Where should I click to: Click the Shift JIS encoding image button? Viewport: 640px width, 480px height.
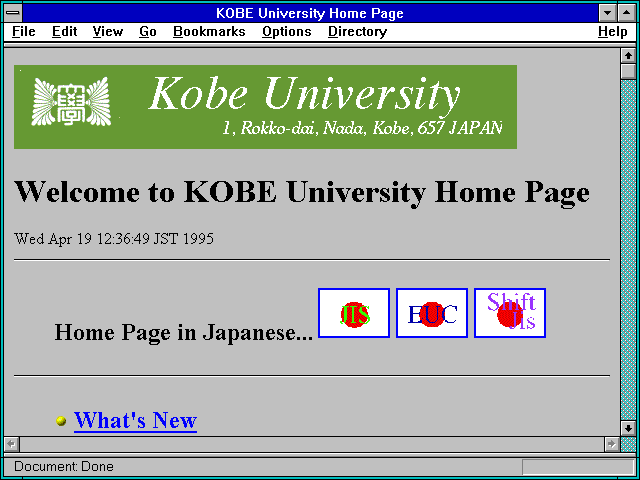point(510,313)
